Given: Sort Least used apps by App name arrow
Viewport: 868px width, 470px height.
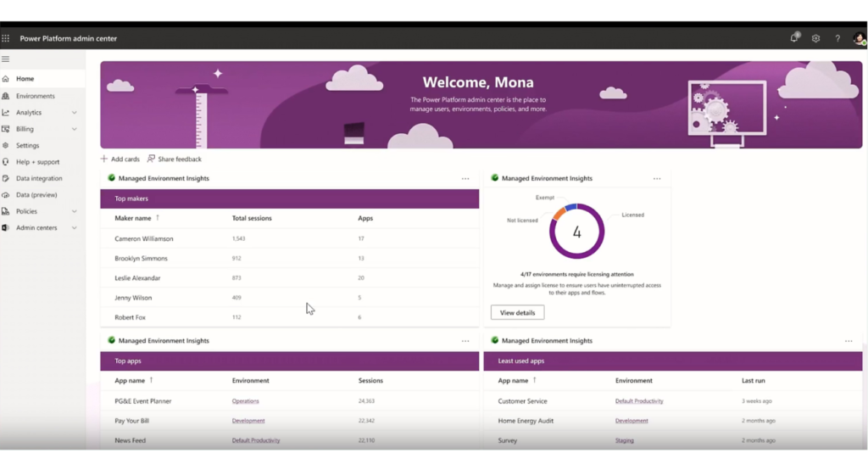Looking at the screenshot, I should [535, 380].
